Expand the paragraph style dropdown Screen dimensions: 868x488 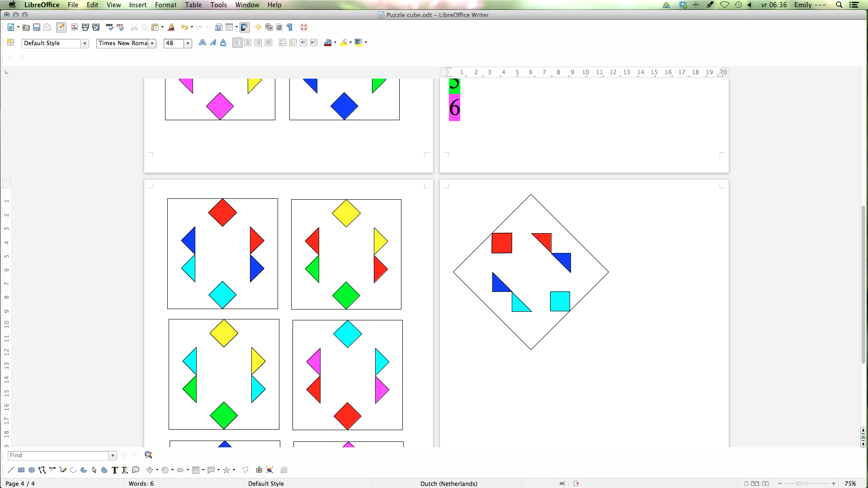point(84,42)
